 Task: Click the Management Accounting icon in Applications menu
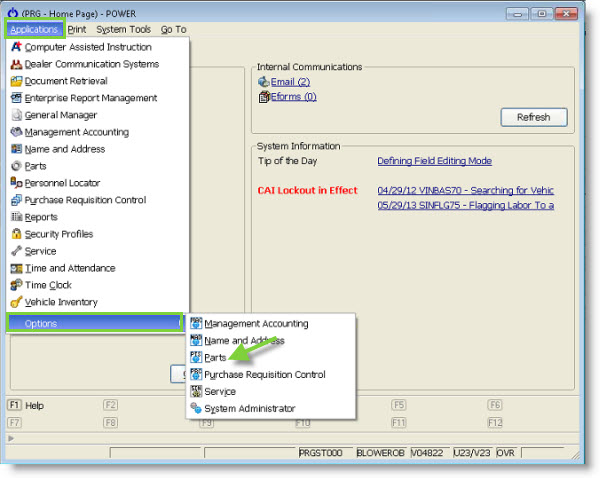point(16,132)
